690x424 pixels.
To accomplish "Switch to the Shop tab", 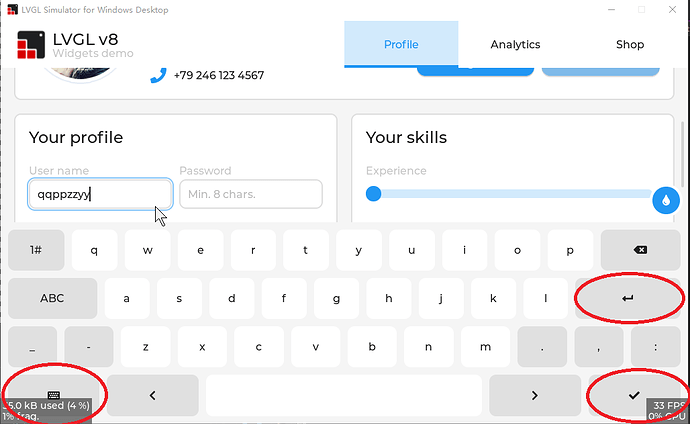I will click(630, 44).
